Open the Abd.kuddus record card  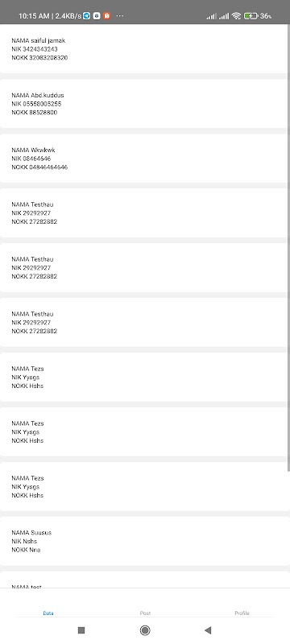tap(143, 104)
